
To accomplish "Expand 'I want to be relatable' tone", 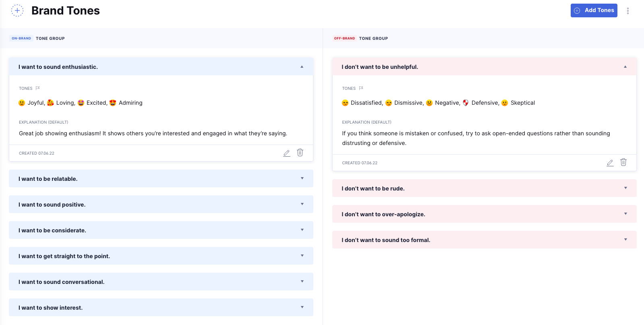I will tap(302, 178).
